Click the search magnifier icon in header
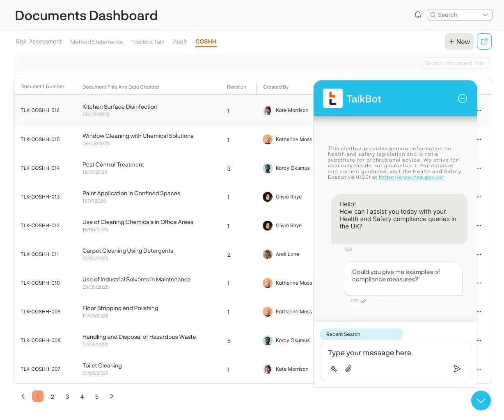504x420 pixels. [433, 15]
